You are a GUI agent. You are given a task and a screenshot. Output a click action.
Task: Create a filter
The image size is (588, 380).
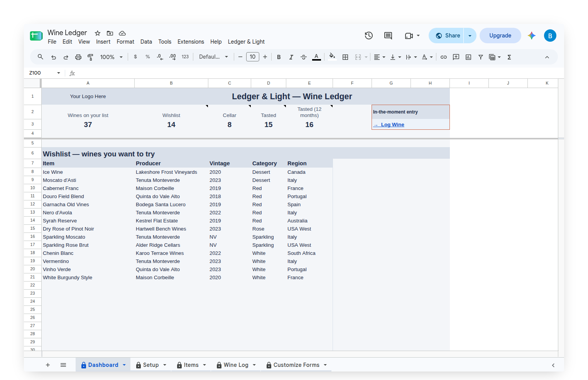pyautogui.click(x=481, y=57)
